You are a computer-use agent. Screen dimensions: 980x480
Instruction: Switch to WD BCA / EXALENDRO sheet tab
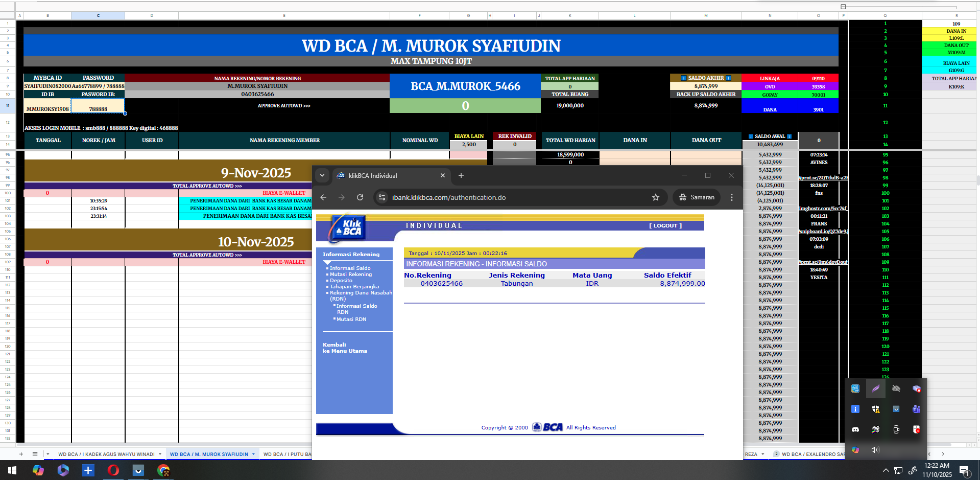coord(813,454)
